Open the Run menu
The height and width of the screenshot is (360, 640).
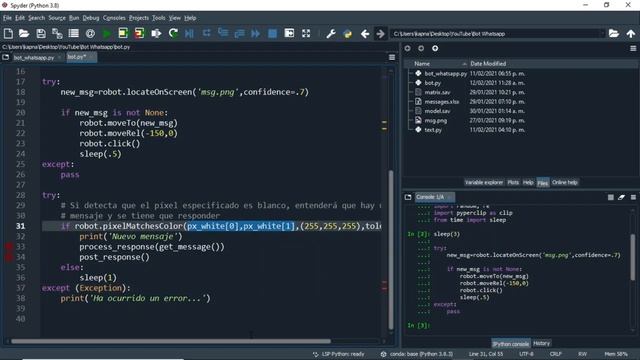point(74,18)
